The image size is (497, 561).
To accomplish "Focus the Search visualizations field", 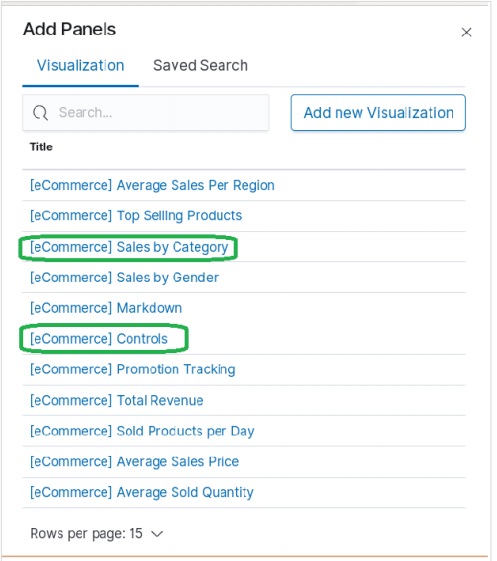I will (146, 113).
